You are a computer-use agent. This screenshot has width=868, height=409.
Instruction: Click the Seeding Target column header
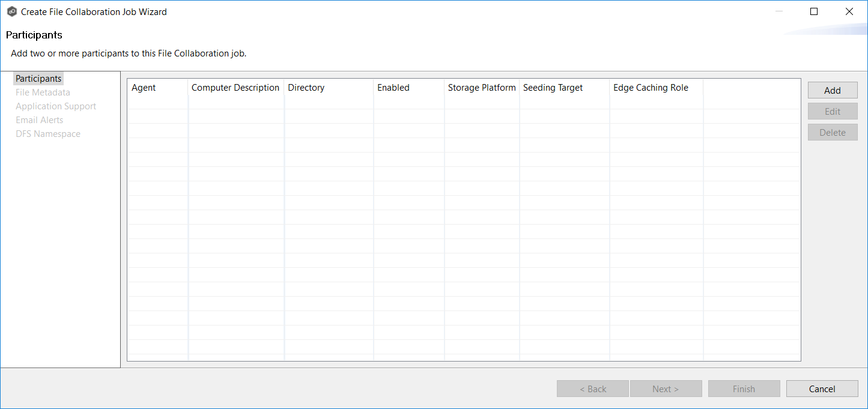click(x=553, y=88)
